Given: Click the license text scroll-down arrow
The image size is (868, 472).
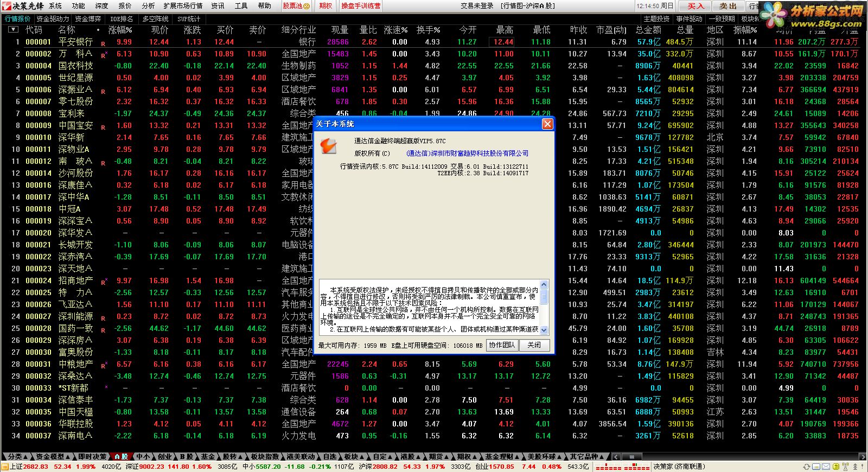Looking at the screenshot, I should point(544,330).
